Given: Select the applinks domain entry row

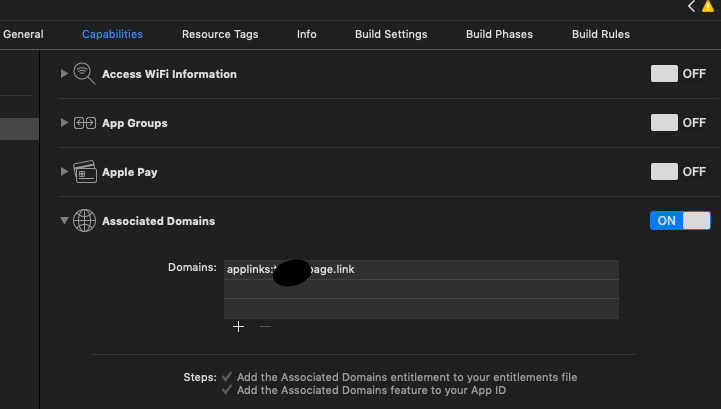Looking at the screenshot, I should coord(420,270).
